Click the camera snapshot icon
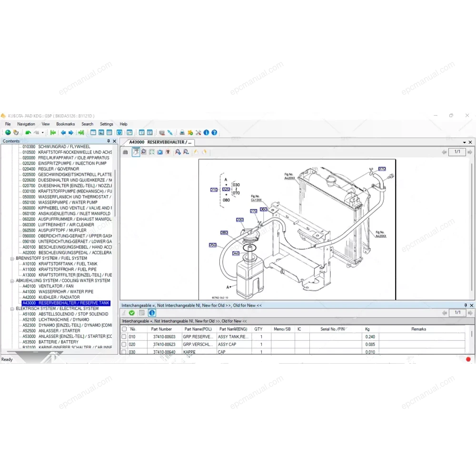Viewport: 476px width, 476px height. [x=159, y=152]
